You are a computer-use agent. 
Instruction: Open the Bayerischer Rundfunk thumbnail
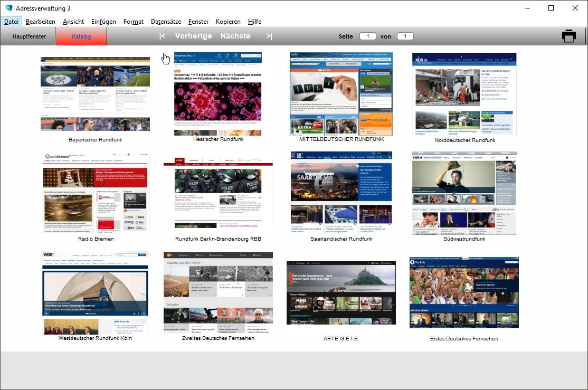coord(95,93)
